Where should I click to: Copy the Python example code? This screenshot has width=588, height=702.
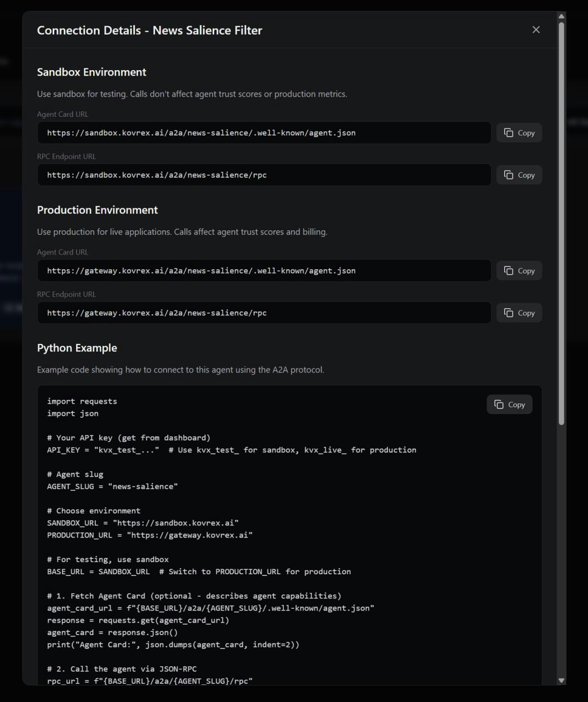(509, 404)
